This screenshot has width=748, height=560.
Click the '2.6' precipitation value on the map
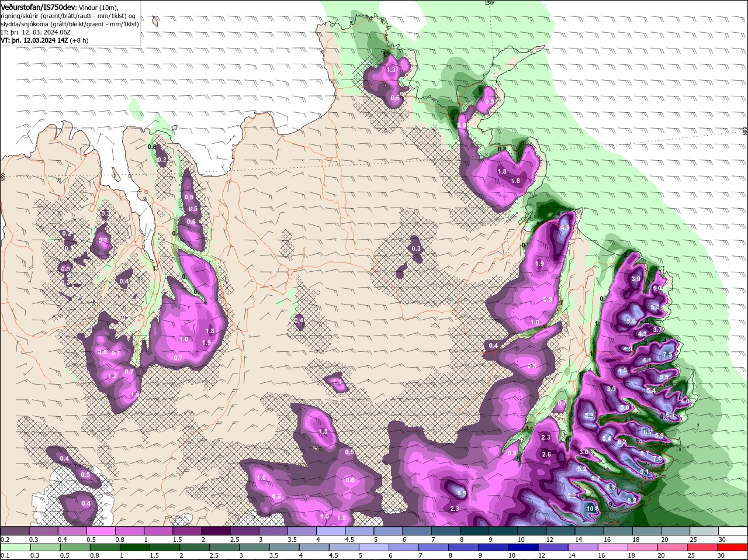(x=546, y=454)
